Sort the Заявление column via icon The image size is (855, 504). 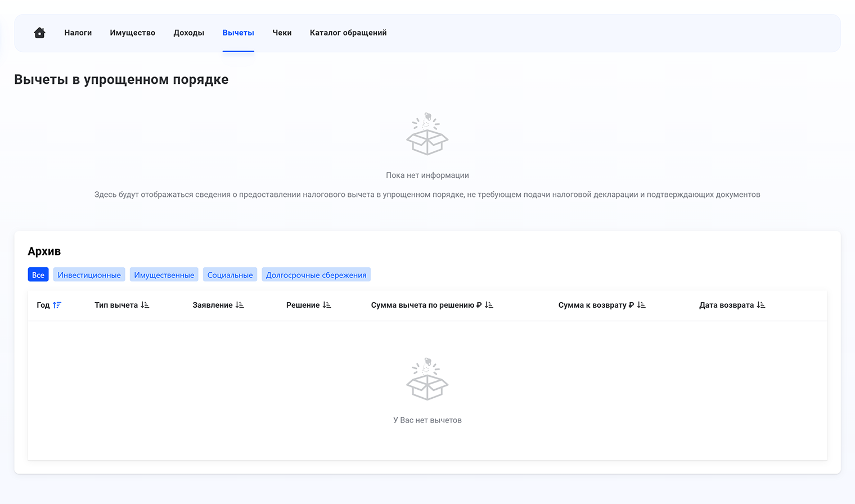tap(240, 305)
